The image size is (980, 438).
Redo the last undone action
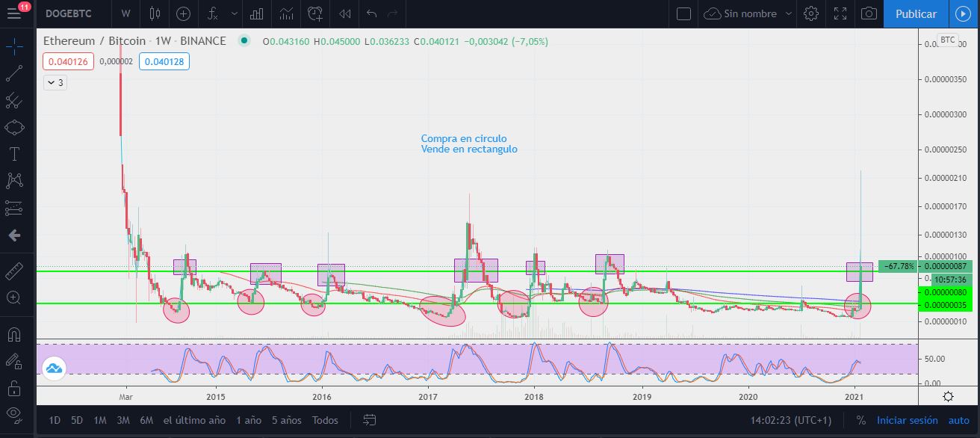pos(393,13)
